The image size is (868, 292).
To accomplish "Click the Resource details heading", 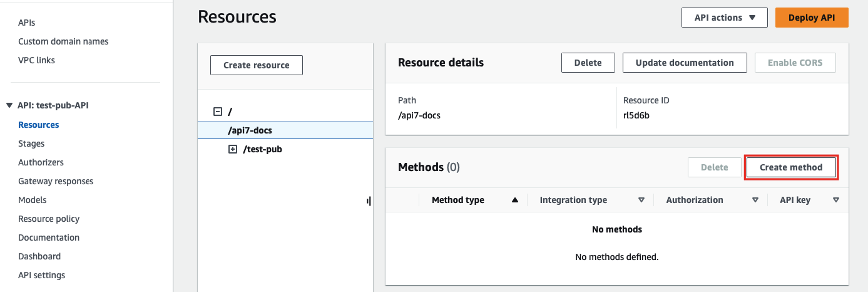I will pyautogui.click(x=441, y=63).
